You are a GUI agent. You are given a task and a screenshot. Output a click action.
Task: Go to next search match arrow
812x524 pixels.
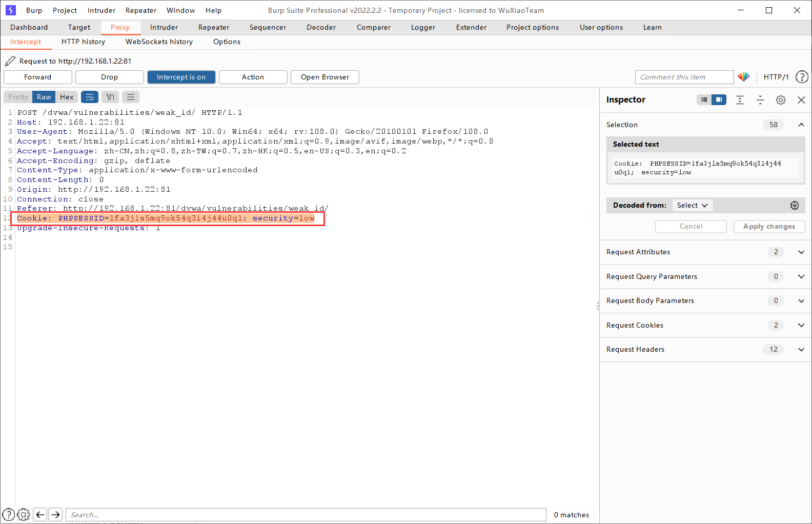coord(55,515)
